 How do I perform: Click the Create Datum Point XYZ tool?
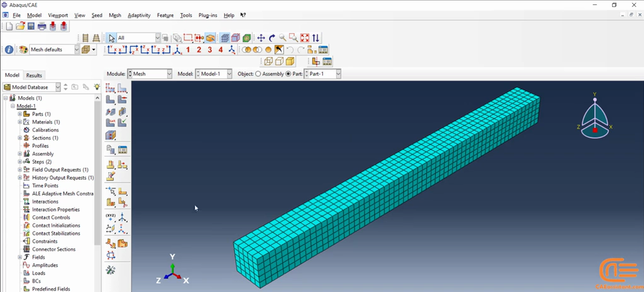click(x=111, y=217)
